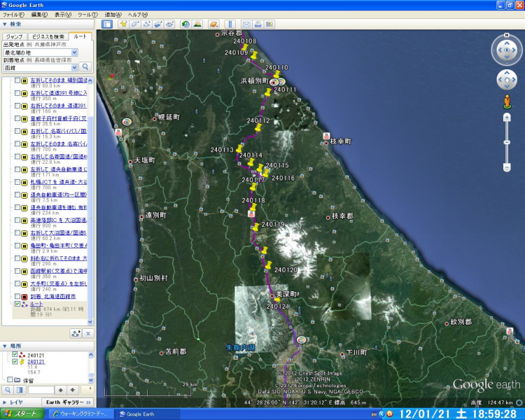Open the 追加(A) menu

pos(113,15)
